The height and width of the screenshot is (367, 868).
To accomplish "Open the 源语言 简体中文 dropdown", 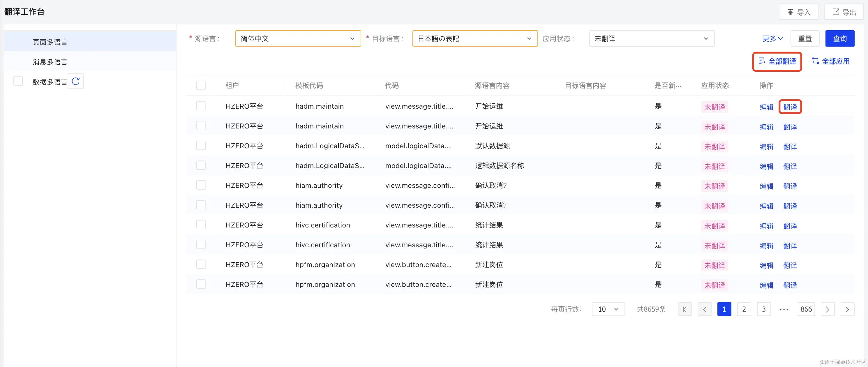I will point(298,38).
